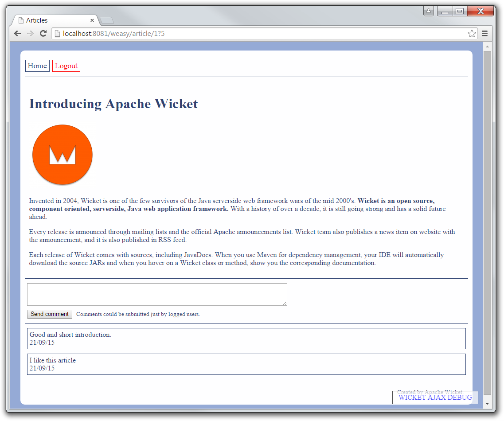The height and width of the screenshot is (421, 504).
Task: Click the page favicon on the Articles tab
Action: point(20,20)
